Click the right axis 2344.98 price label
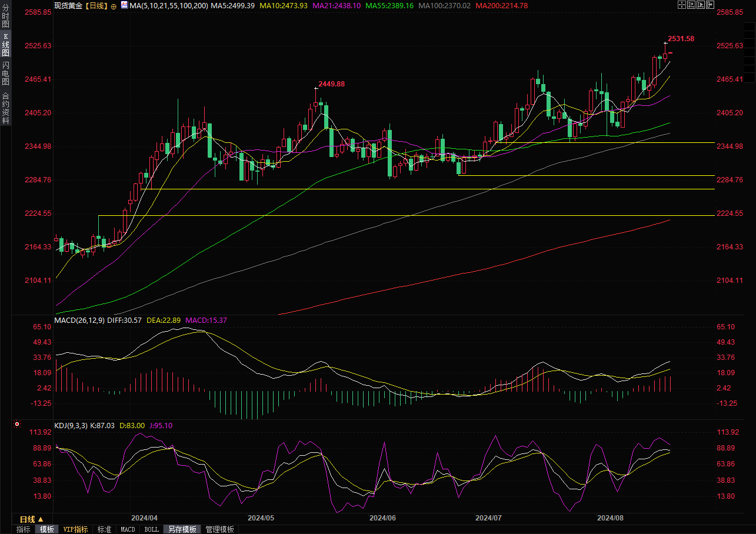Image resolution: width=756 pixels, height=534 pixels. 730,146
